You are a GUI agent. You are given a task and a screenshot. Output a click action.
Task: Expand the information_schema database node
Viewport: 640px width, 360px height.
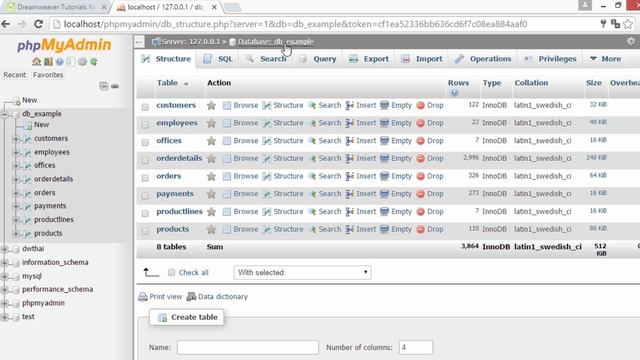coord(4,262)
